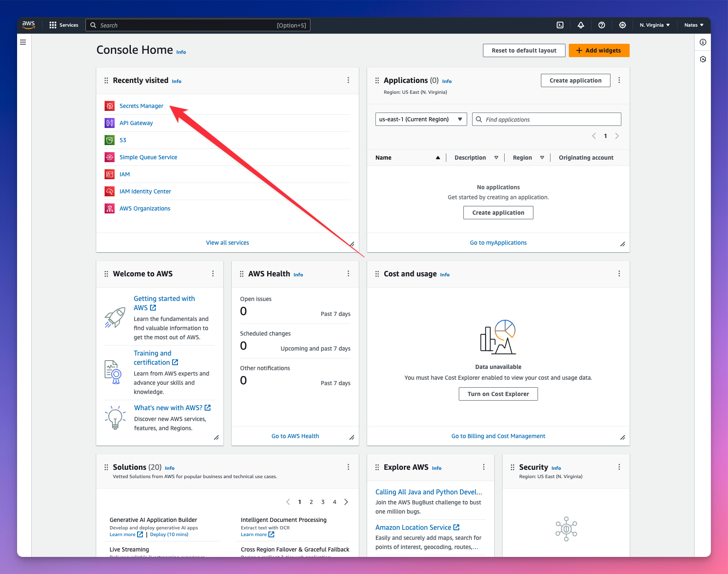Go to Solutions page 3
Image resolution: width=728 pixels, height=574 pixels.
(x=323, y=502)
